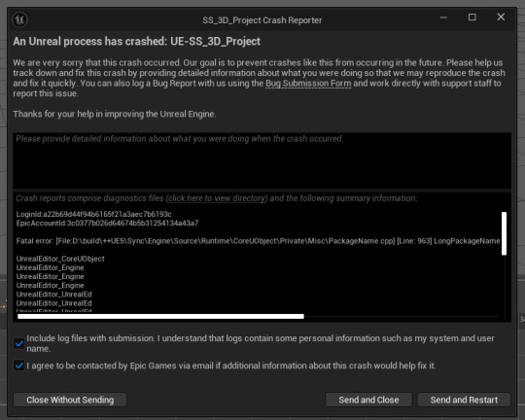525x420 pixels.
Task: Click Close Without Sending button
Action: 70,400
